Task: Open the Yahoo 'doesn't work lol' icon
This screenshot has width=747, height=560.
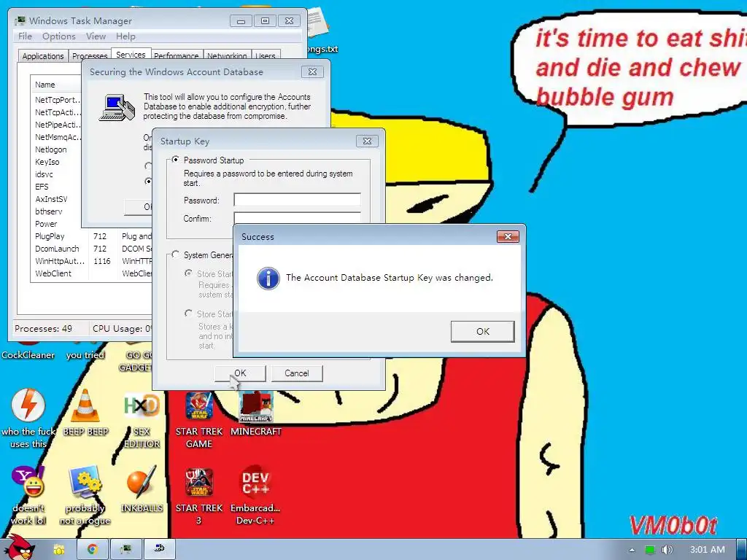Action: click(x=28, y=495)
